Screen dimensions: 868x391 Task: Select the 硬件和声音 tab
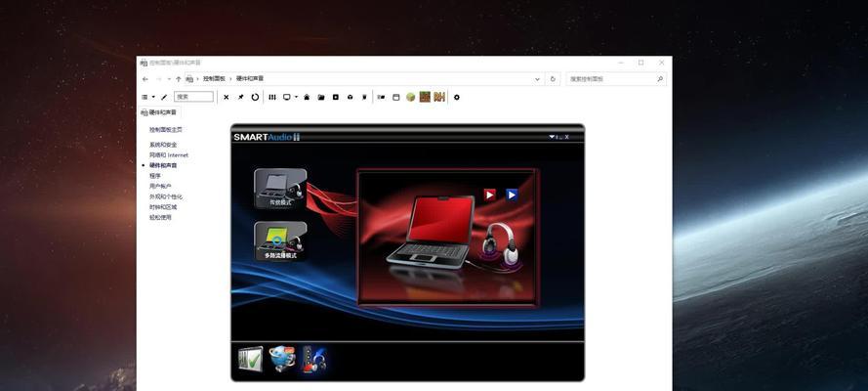(x=159, y=112)
